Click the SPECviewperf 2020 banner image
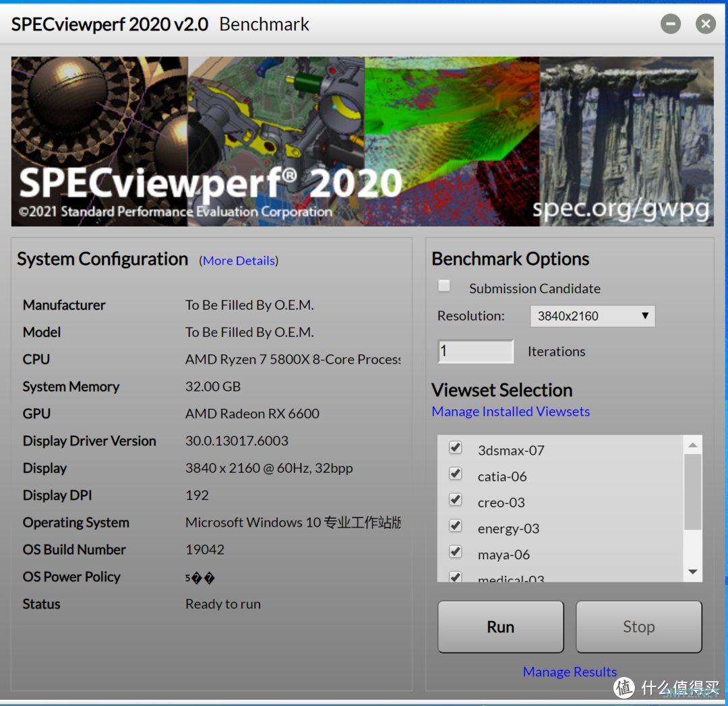The width and height of the screenshot is (728, 706). (362, 141)
